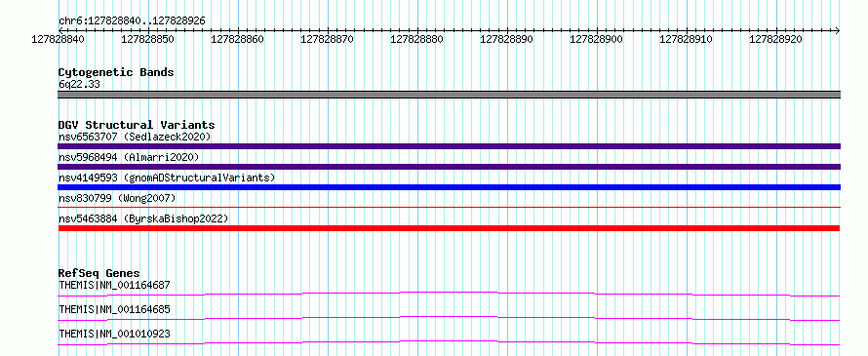Screen dimensions: 868x356
Task: Open nsv830799 (Wong2007) variant label
Action: [x=117, y=198]
